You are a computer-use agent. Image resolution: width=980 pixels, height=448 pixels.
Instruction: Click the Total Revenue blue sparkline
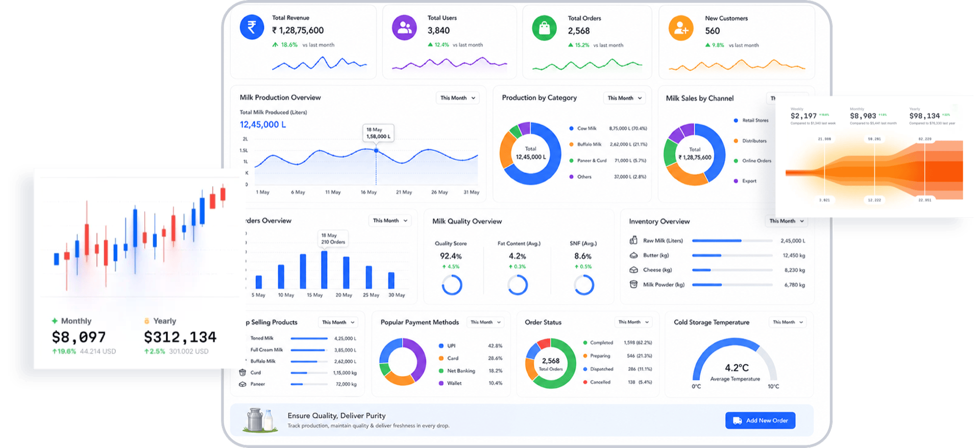[320, 63]
